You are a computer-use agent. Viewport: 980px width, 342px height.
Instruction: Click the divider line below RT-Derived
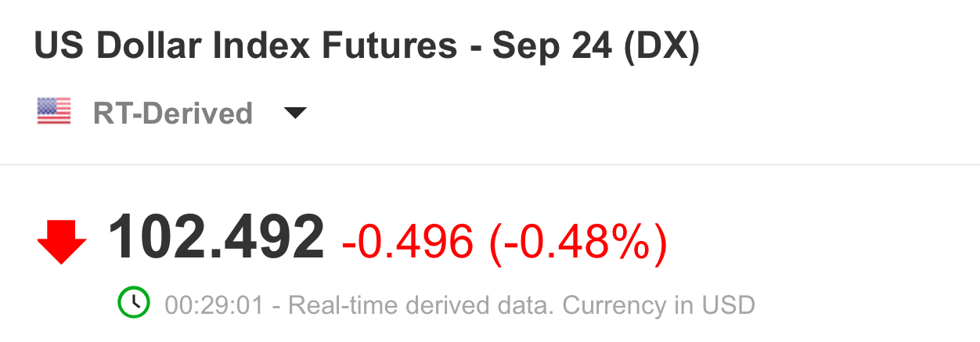click(x=490, y=165)
